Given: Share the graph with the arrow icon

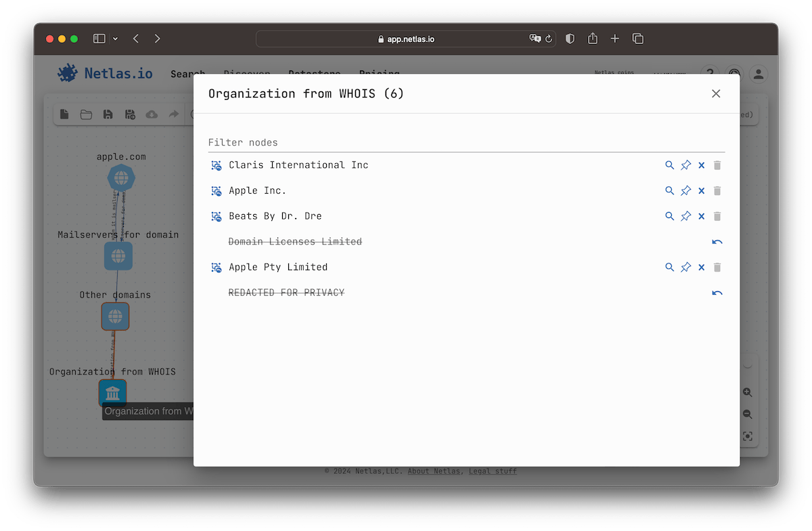Looking at the screenshot, I should (173, 114).
